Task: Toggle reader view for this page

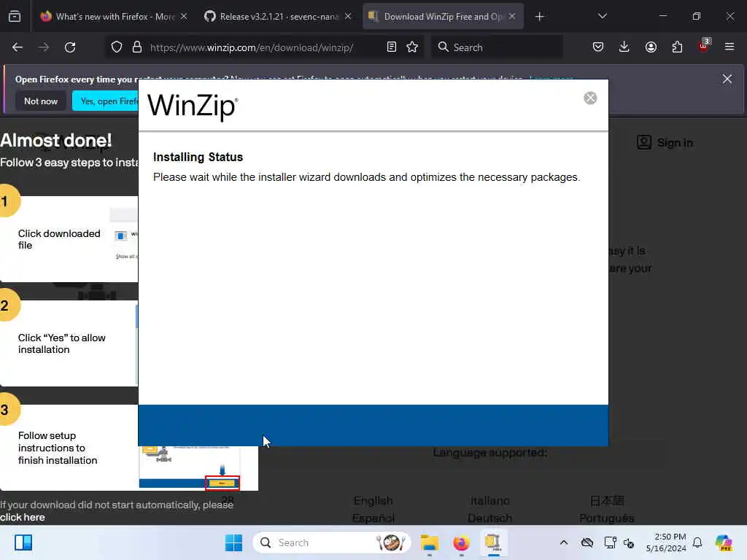Action: tap(392, 47)
